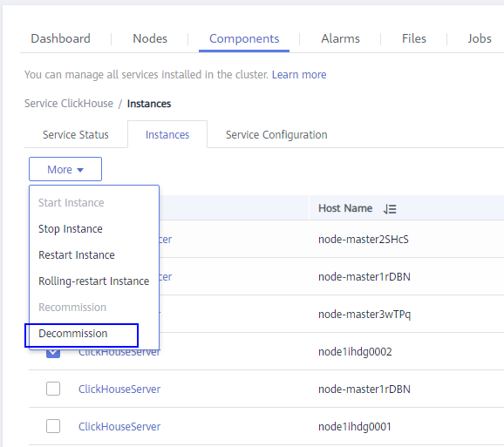Click the Host Name column header
504x447 pixels.
click(x=345, y=208)
